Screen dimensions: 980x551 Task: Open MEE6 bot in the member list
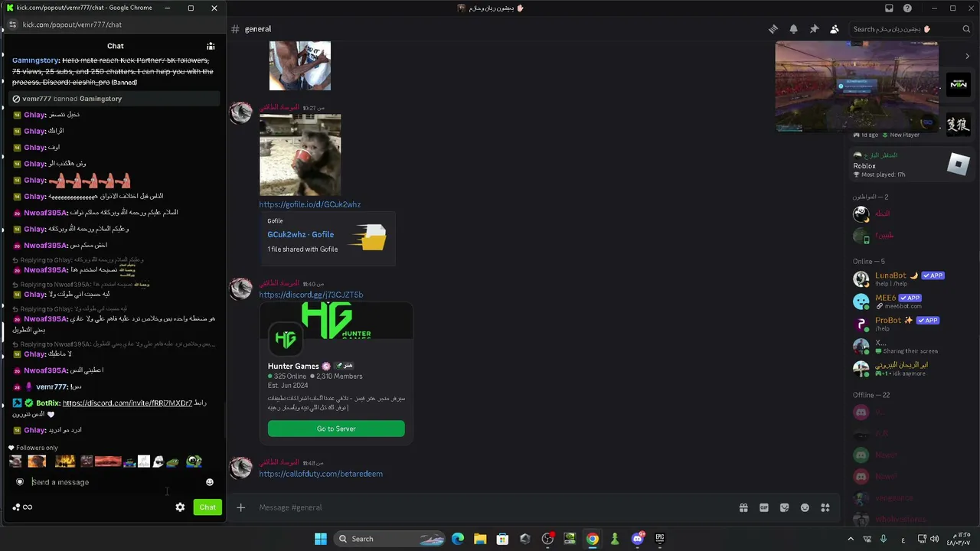coord(912,301)
